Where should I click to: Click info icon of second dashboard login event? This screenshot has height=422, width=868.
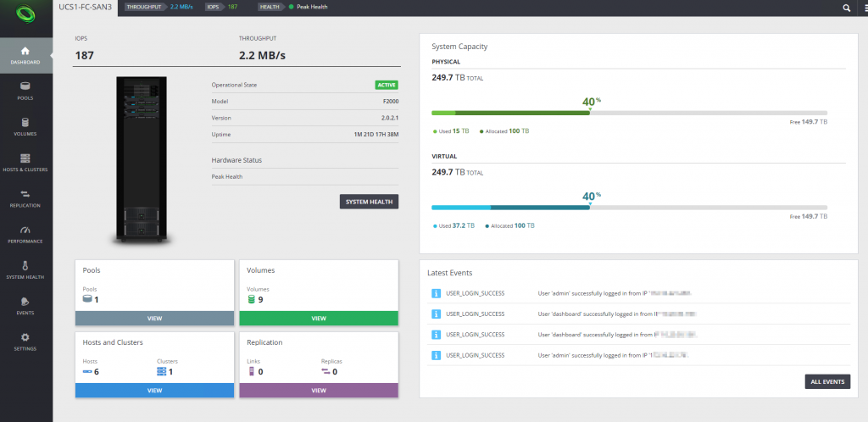(436, 335)
